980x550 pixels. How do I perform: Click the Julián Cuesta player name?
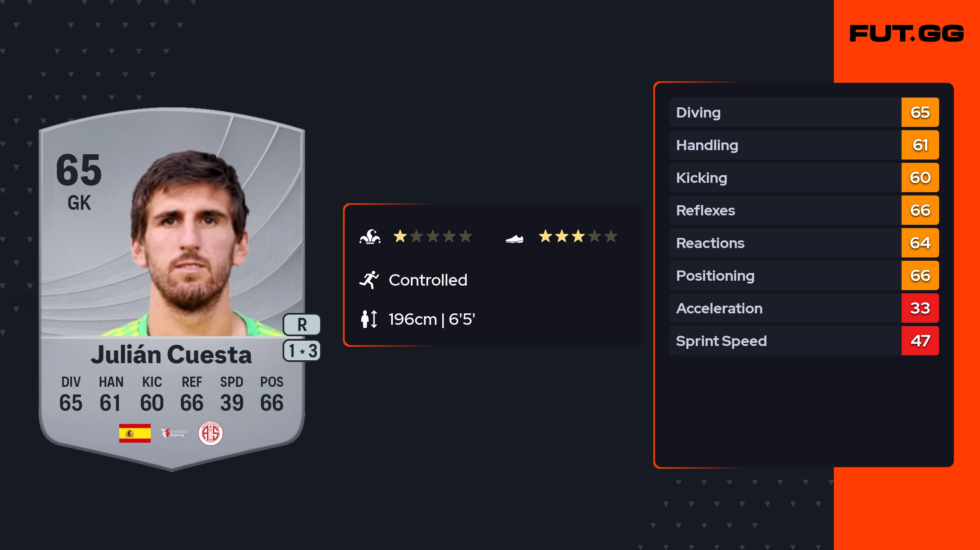[x=171, y=355]
